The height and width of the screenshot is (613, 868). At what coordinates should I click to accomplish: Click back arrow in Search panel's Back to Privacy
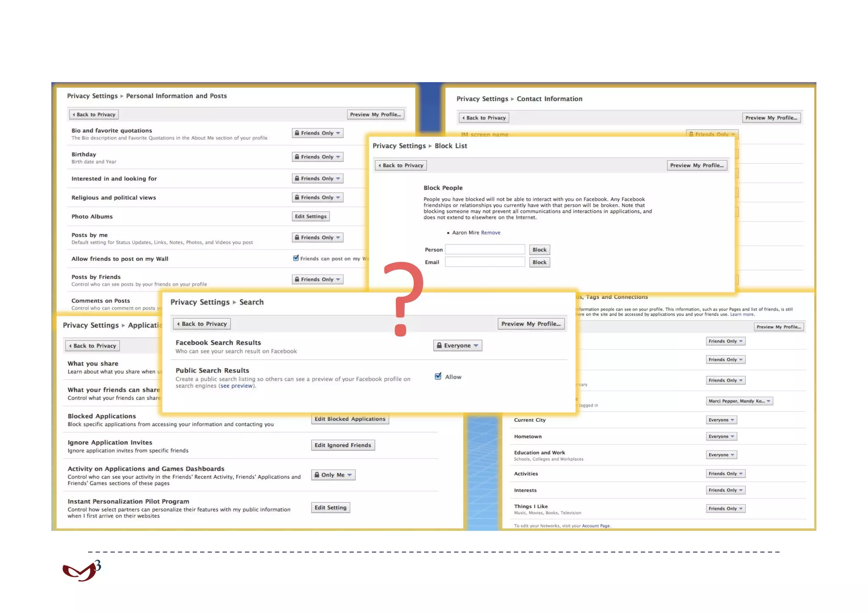tap(178, 324)
